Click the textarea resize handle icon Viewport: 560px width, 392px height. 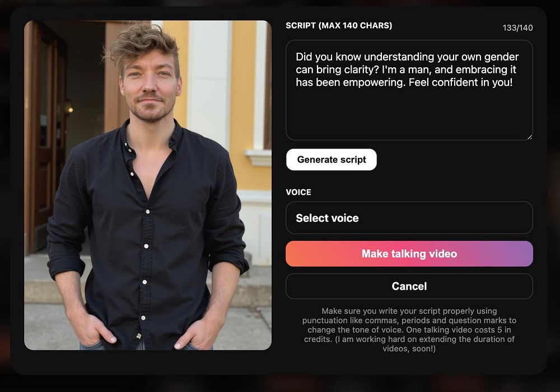(529, 137)
